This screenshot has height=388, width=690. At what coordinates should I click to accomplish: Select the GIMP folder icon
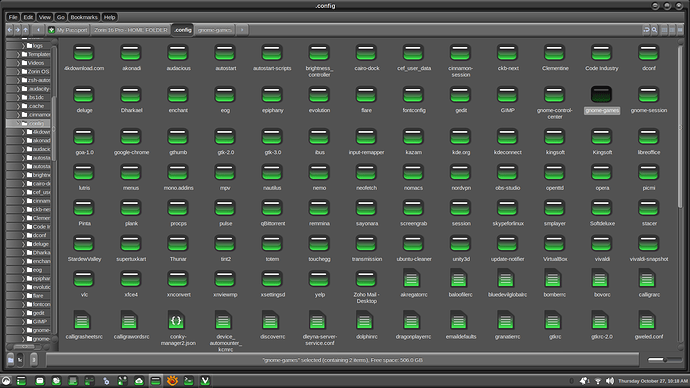pyautogui.click(x=507, y=95)
